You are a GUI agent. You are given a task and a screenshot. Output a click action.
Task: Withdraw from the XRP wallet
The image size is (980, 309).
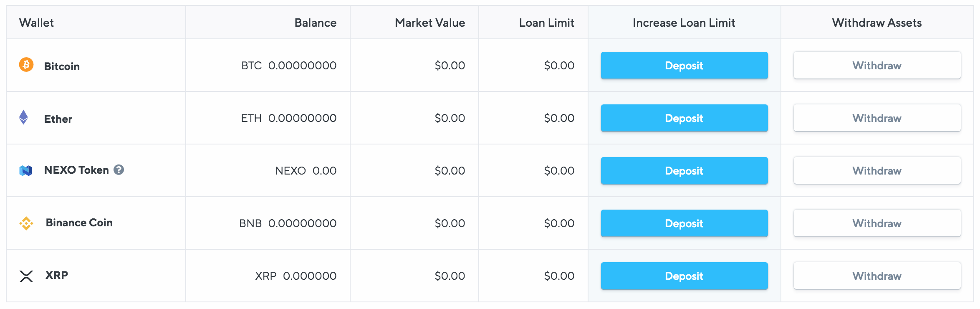tap(877, 276)
